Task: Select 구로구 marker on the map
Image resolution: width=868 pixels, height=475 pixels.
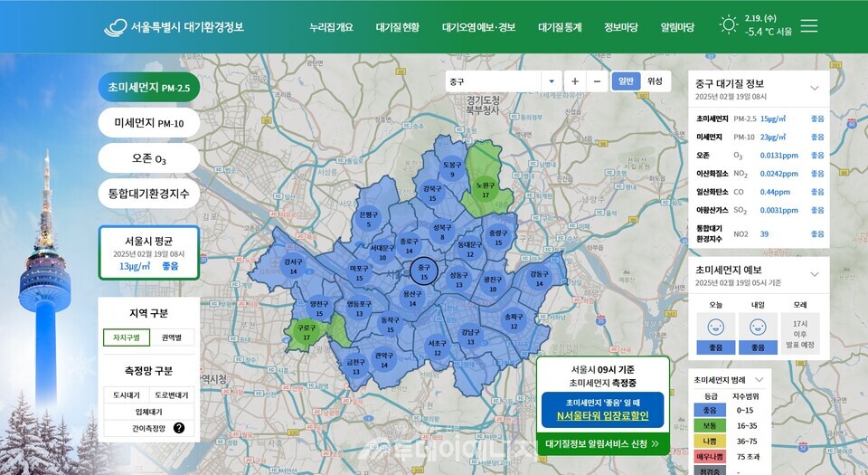Action: pos(307,332)
